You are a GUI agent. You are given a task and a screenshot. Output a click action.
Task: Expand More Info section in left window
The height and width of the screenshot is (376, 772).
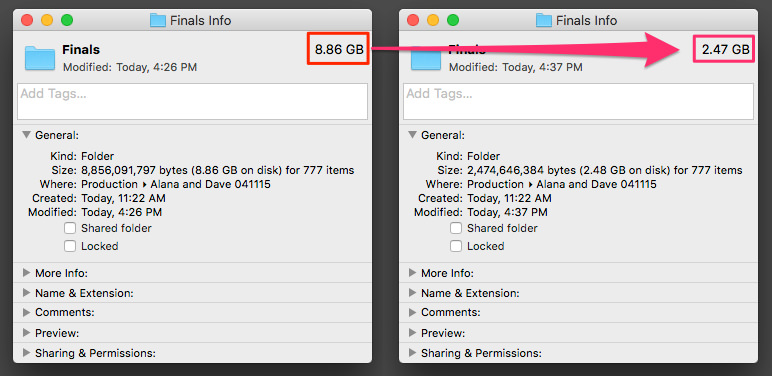[27, 273]
